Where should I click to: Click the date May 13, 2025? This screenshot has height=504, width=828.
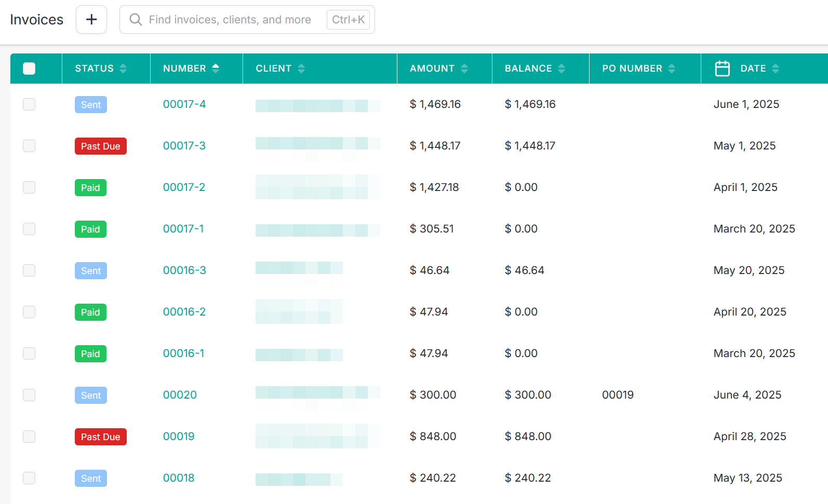[748, 478]
